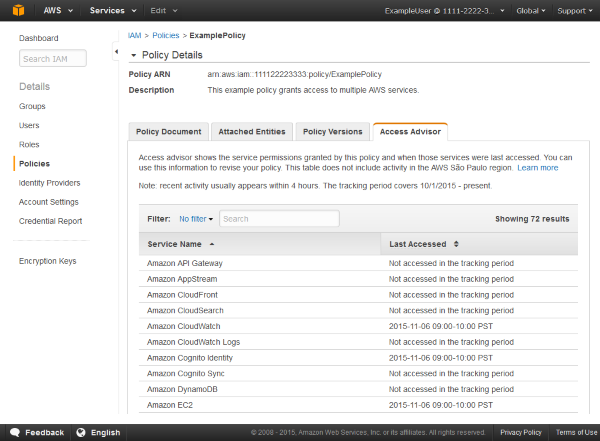Click the filter Search input field
This screenshot has width=600, height=441.
pos(279,219)
